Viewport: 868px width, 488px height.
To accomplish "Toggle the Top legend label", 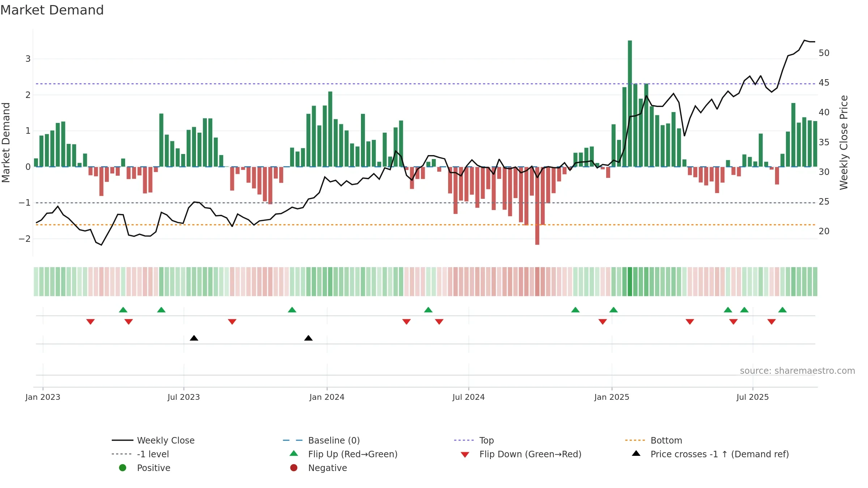I will coord(487,440).
